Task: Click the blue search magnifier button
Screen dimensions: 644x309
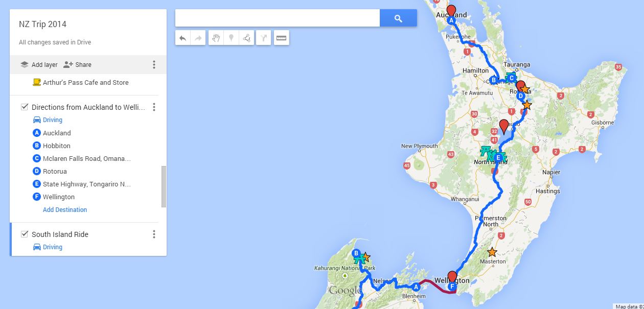Action: point(398,18)
